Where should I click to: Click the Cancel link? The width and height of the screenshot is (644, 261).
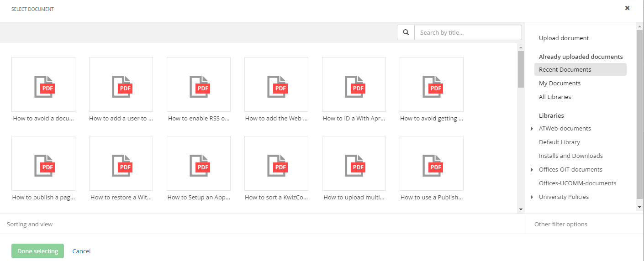tap(81, 251)
